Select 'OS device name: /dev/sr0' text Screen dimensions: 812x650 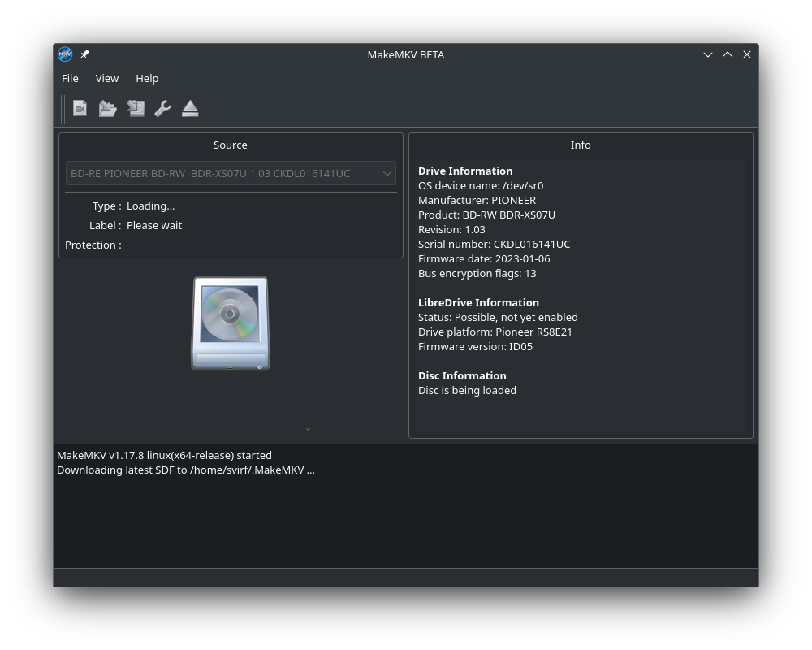point(481,185)
